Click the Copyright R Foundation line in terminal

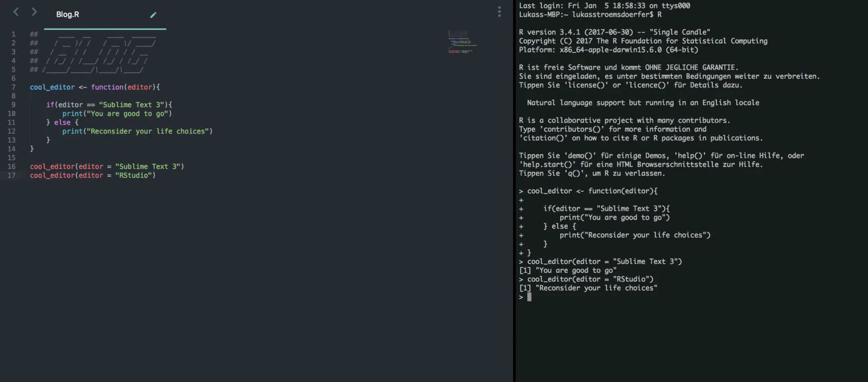pyautogui.click(x=643, y=41)
